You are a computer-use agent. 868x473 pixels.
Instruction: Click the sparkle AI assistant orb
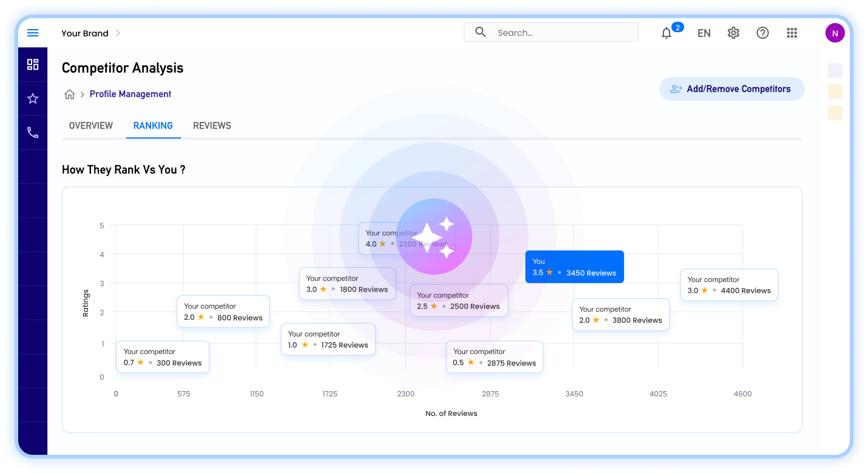[x=434, y=236]
